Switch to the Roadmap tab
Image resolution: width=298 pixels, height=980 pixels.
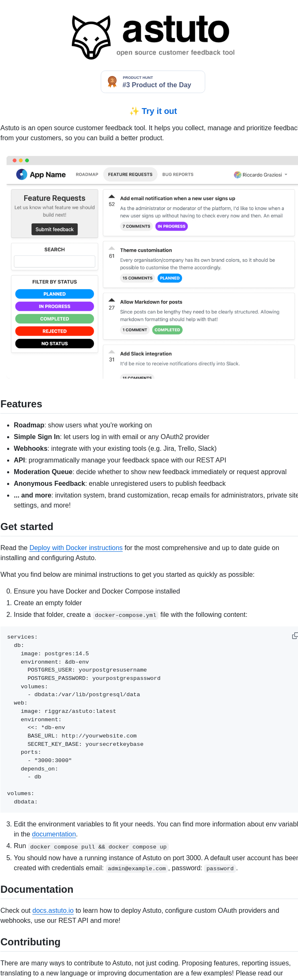87,174
